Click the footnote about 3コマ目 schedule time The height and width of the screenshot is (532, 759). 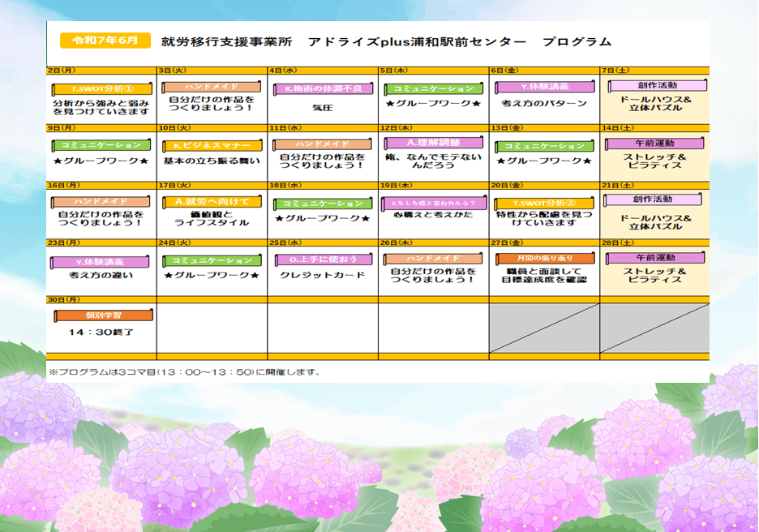(184, 372)
